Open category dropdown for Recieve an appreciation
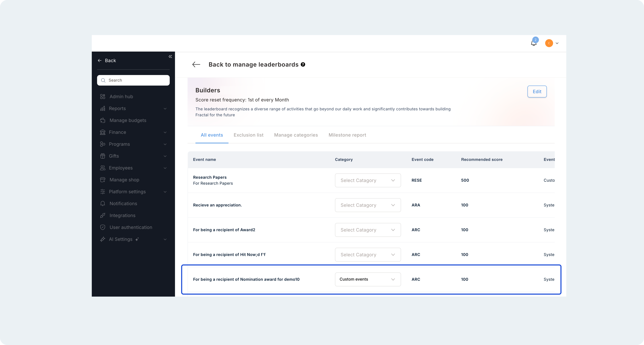This screenshot has width=644, height=345. pos(368,205)
